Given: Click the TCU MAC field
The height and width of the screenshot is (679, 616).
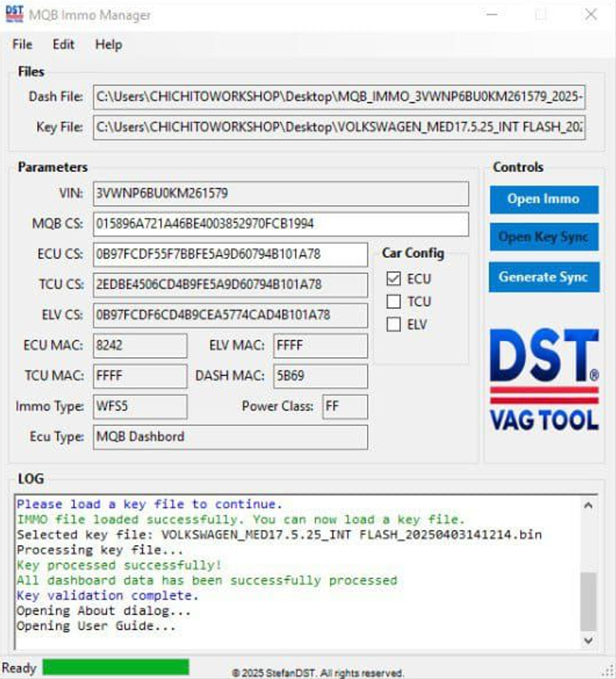Looking at the screenshot, I should (140, 376).
